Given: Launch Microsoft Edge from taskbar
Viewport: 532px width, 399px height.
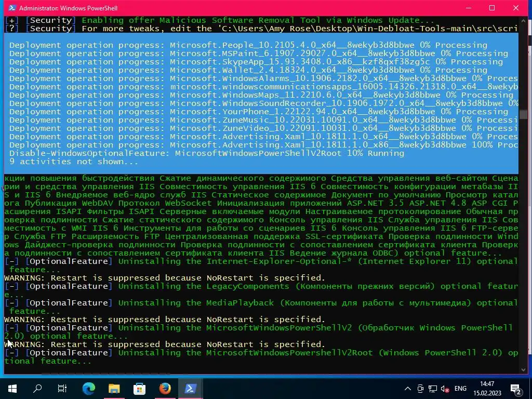Looking at the screenshot, I should click(x=89, y=389).
